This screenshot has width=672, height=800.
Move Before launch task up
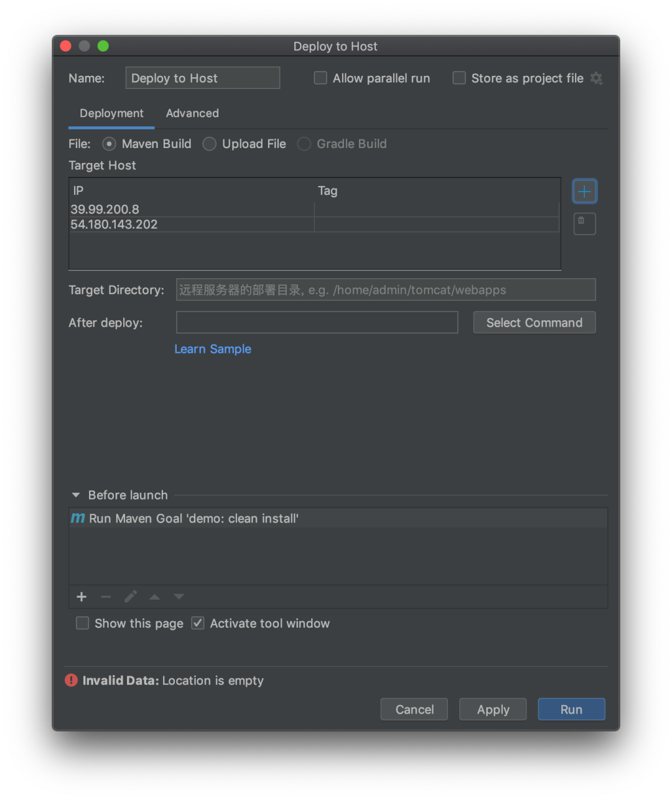tap(154, 597)
